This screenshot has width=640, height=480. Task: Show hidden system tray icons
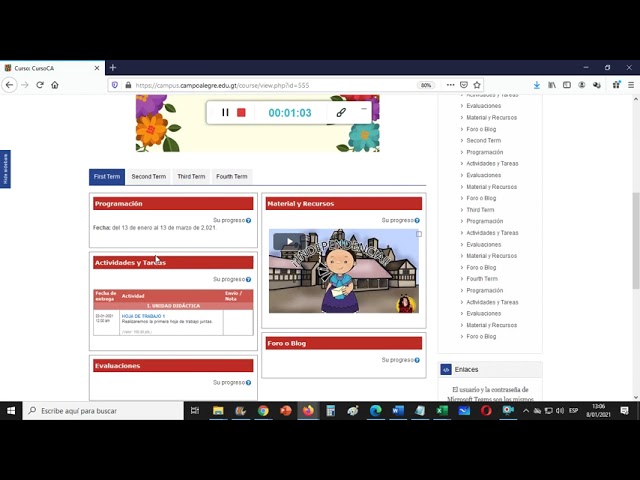click(526, 411)
